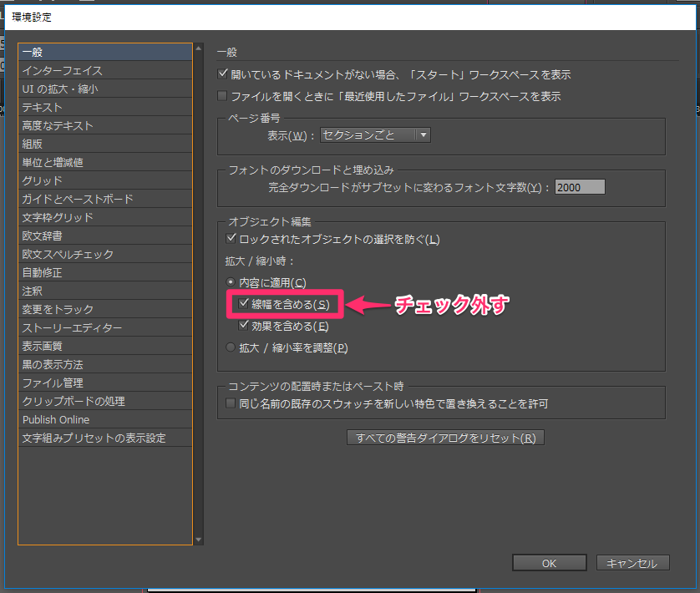
Task: Click the category list scroll up arrow
Action: pos(199,48)
